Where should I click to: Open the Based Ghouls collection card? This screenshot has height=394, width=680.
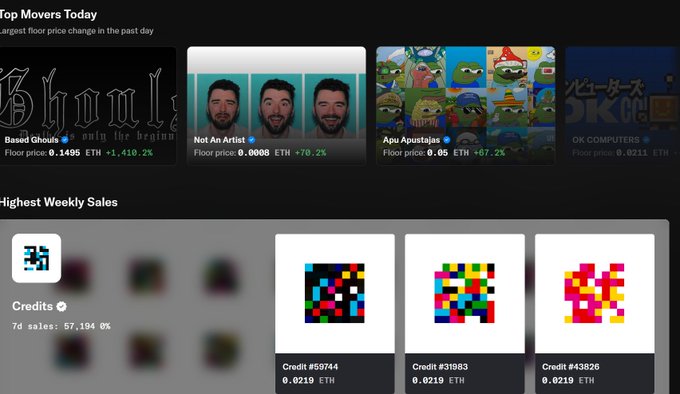pos(88,105)
